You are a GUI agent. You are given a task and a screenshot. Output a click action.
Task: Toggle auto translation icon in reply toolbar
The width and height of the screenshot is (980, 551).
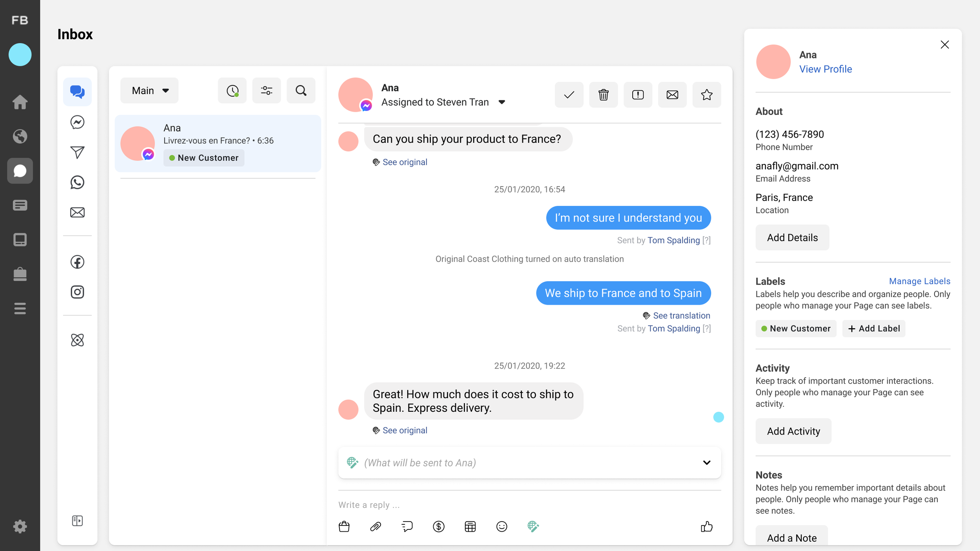click(533, 526)
